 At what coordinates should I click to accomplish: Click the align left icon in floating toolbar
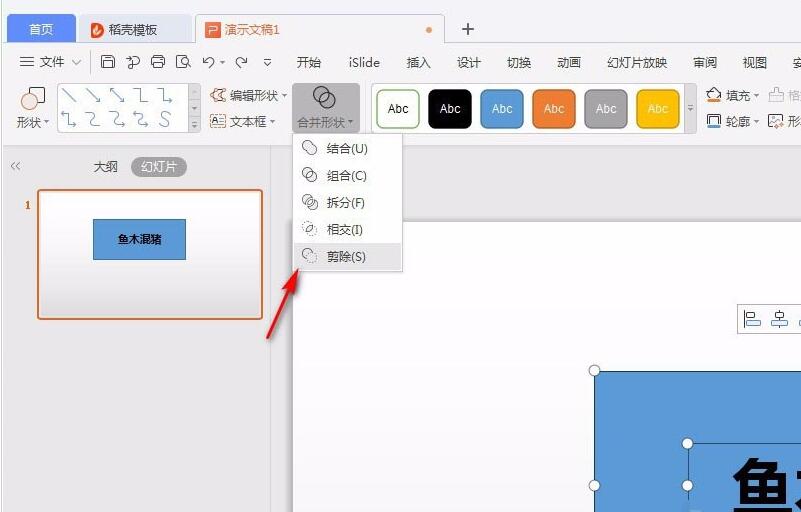753,320
